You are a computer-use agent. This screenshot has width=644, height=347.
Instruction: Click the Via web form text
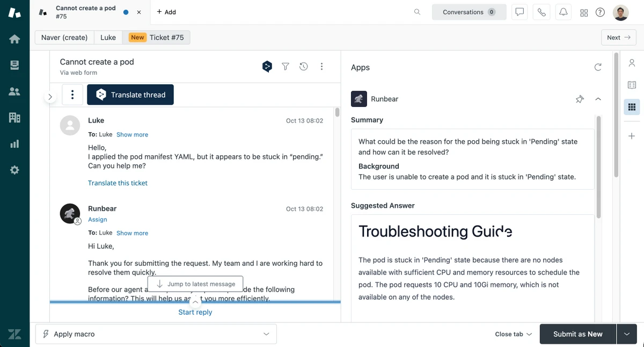pos(78,73)
